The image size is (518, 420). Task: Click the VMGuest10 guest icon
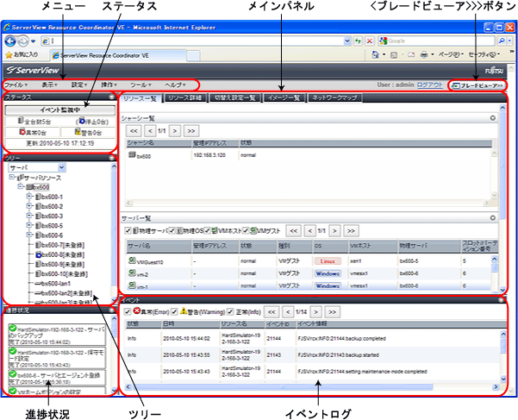pos(132,260)
